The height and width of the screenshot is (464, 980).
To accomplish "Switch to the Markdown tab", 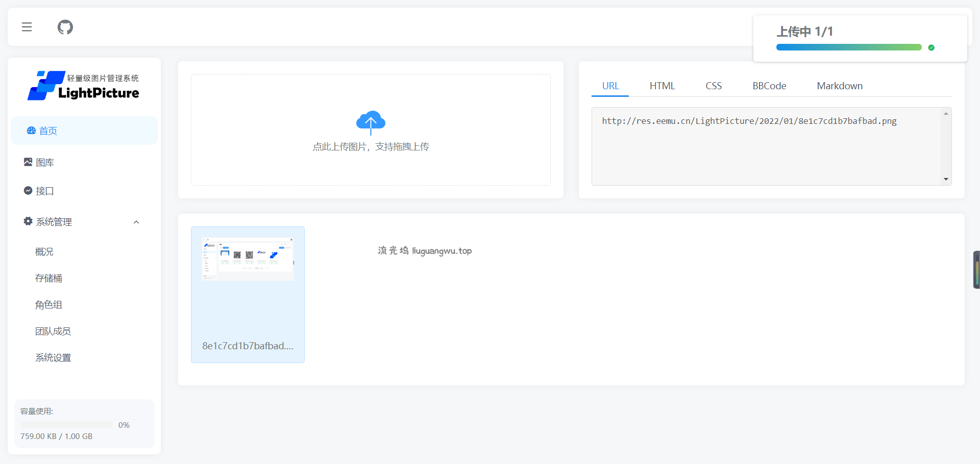I will coord(840,86).
